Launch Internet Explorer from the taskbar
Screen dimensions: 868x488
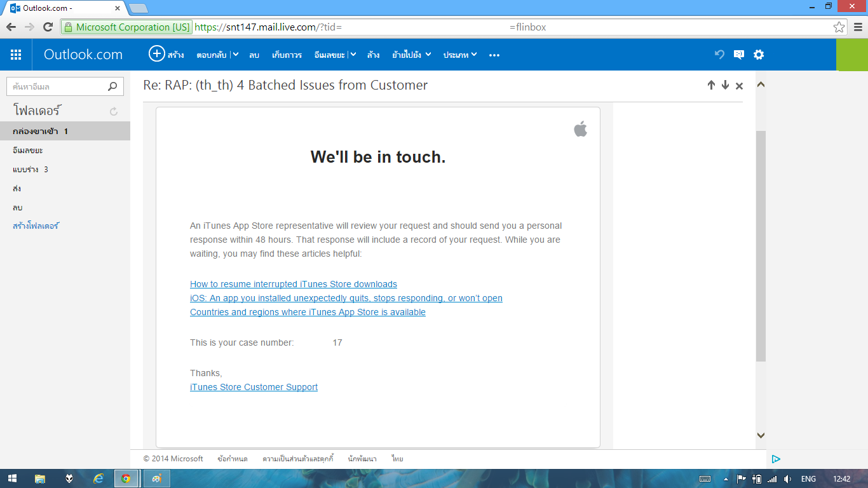98,478
